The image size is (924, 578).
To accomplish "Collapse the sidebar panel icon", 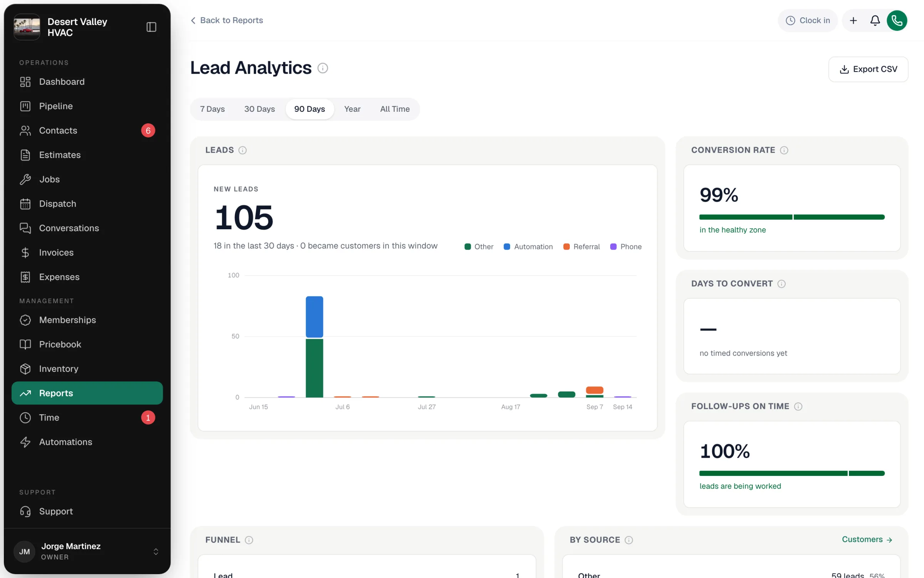I will click(x=151, y=27).
